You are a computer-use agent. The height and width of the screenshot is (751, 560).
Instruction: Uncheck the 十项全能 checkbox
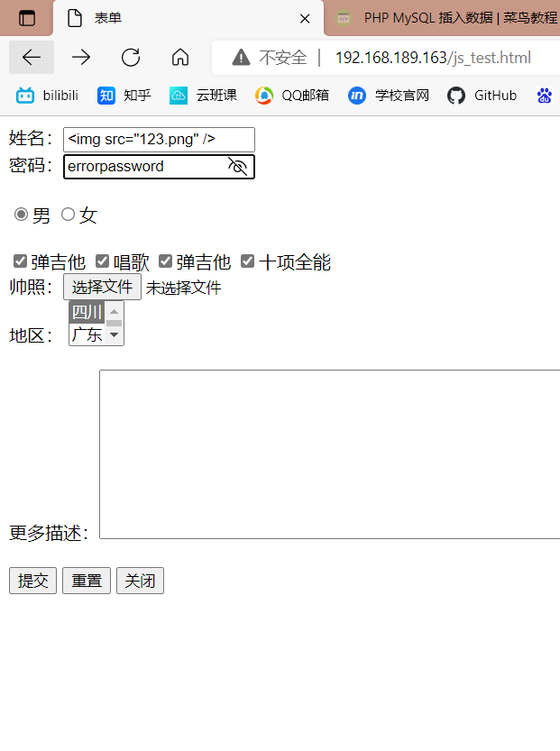coord(247,261)
